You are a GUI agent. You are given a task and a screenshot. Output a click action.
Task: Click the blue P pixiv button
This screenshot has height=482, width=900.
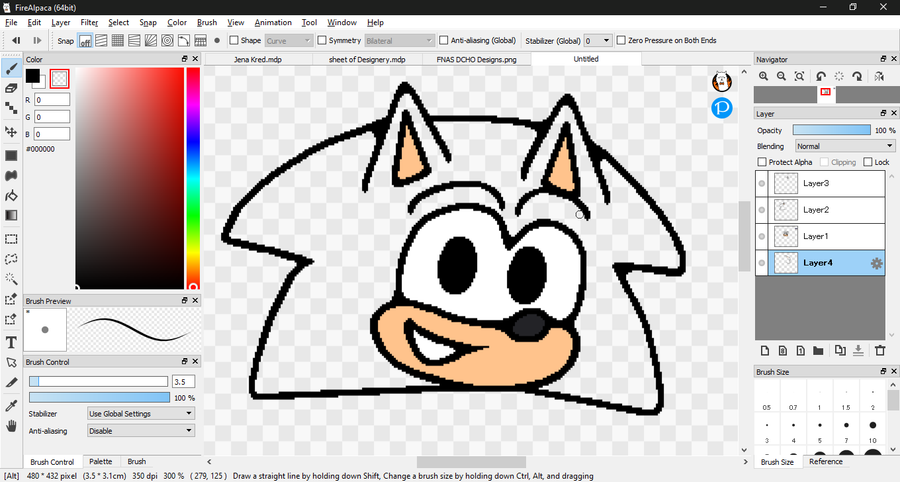[721, 107]
